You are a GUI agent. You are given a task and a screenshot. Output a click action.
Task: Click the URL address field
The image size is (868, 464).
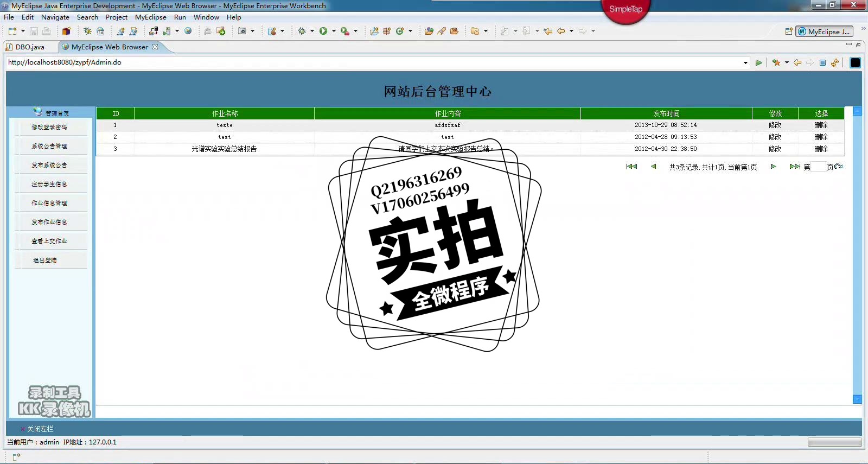point(374,62)
